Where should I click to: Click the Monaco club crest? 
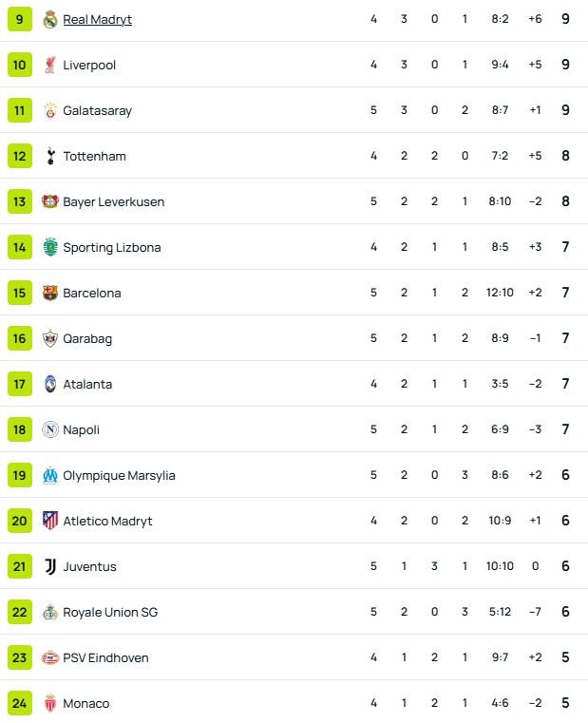tap(50, 703)
